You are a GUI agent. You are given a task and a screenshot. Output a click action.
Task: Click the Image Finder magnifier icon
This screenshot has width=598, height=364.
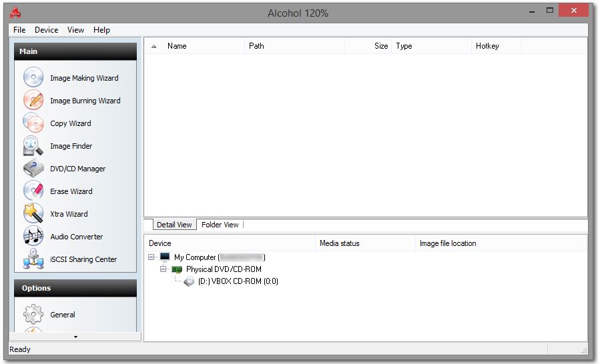pos(33,146)
